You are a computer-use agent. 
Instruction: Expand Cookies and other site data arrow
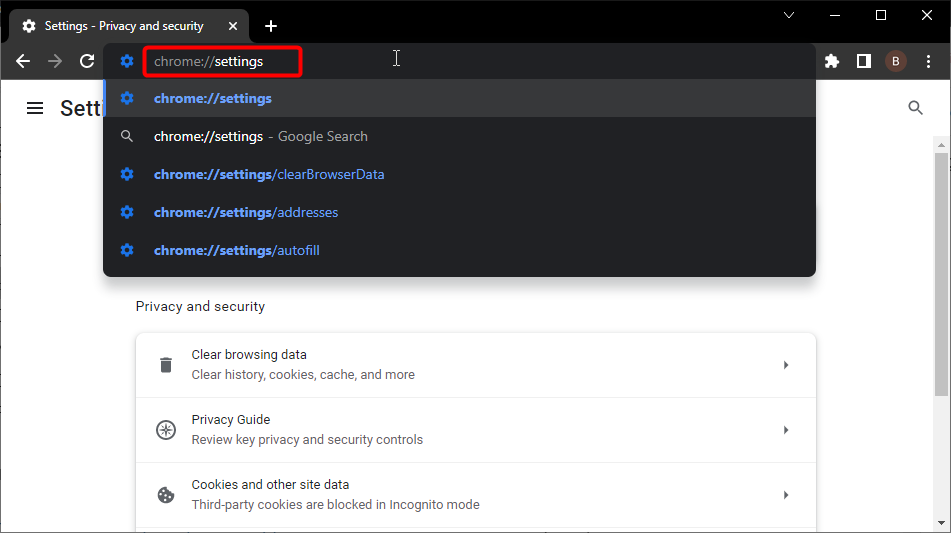click(x=785, y=495)
